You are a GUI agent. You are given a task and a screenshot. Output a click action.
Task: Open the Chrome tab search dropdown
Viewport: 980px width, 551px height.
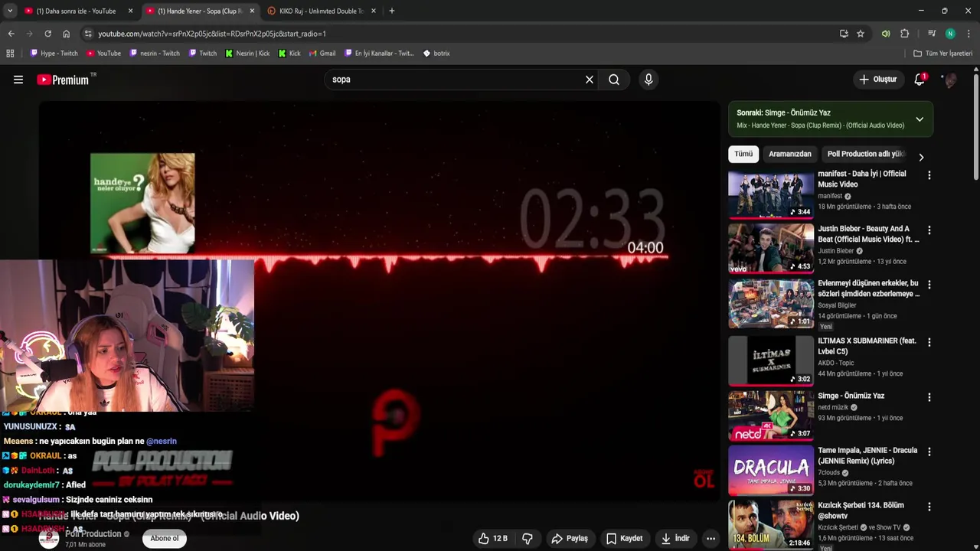tap(10, 11)
